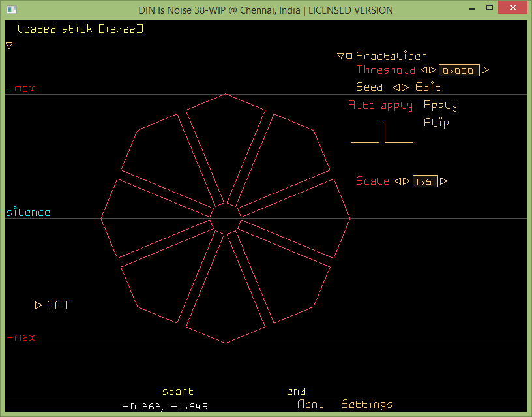Toggle the Auto apply option
The width and height of the screenshot is (532, 417).
[380, 106]
